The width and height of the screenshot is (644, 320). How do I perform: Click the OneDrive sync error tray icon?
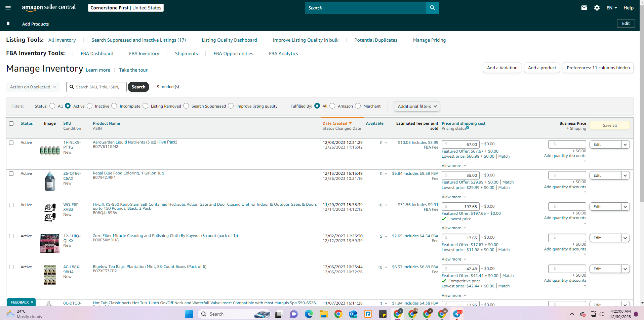(x=583, y=314)
